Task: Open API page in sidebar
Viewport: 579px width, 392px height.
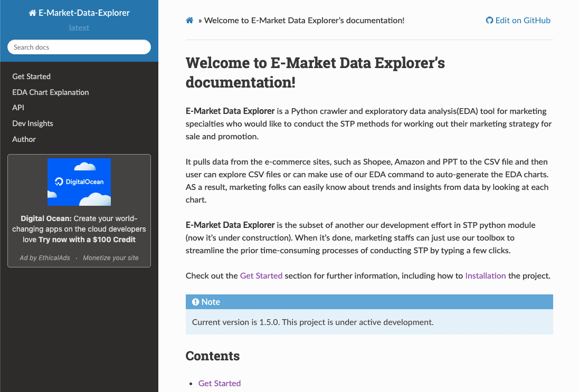Action: tap(18, 108)
